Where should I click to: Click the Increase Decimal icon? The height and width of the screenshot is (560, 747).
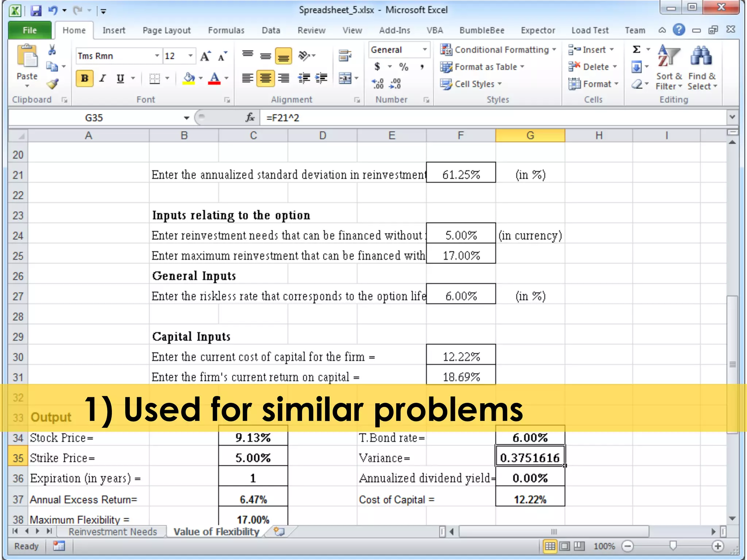378,83
